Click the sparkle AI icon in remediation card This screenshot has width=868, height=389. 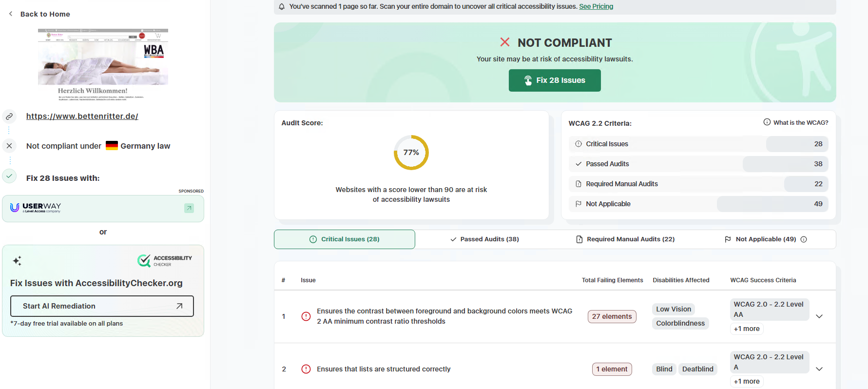pyautogui.click(x=17, y=261)
